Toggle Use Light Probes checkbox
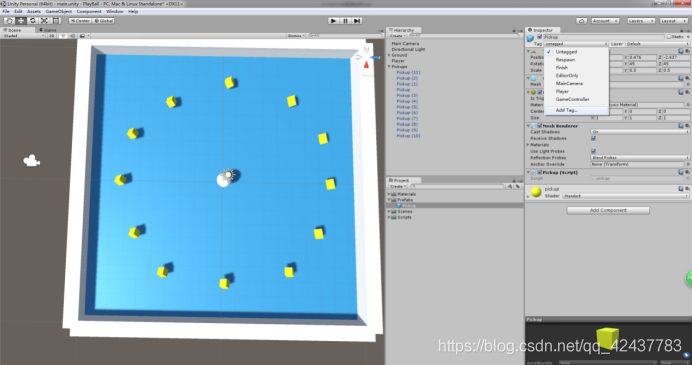Screen dimensions: 692x365 click(593, 151)
